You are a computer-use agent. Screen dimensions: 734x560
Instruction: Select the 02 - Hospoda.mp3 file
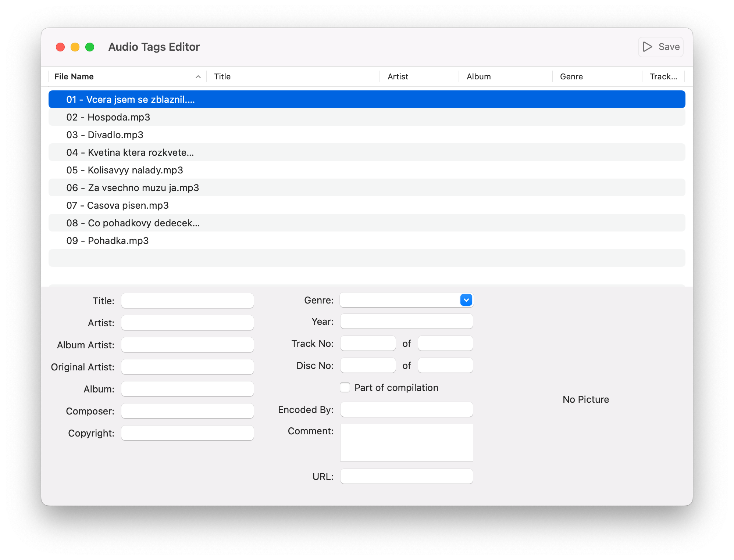click(108, 117)
